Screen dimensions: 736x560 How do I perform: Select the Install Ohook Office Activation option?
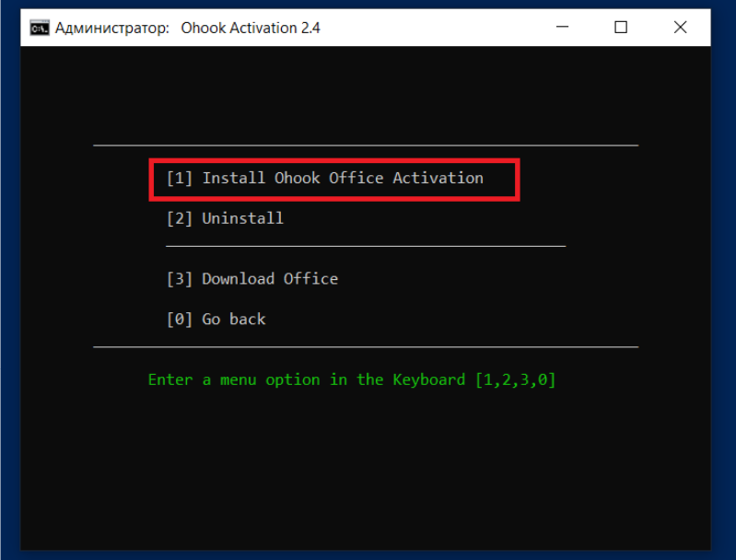click(x=342, y=178)
